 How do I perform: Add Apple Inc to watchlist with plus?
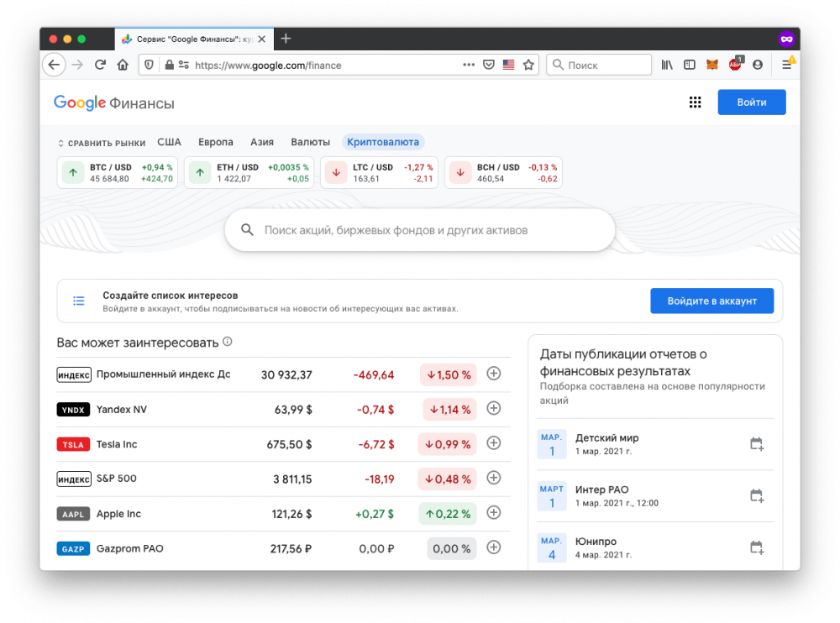pyautogui.click(x=494, y=513)
